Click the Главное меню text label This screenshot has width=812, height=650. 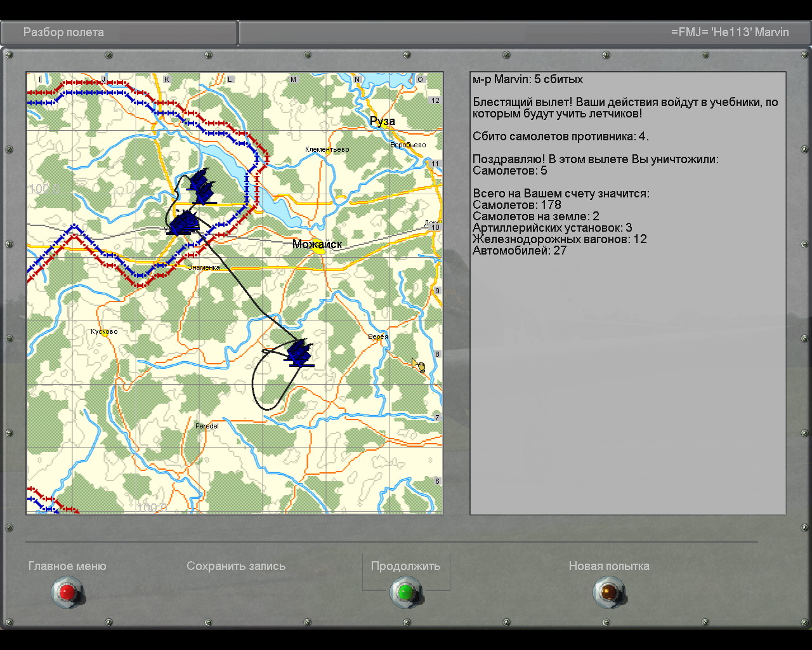coord(67,566)
